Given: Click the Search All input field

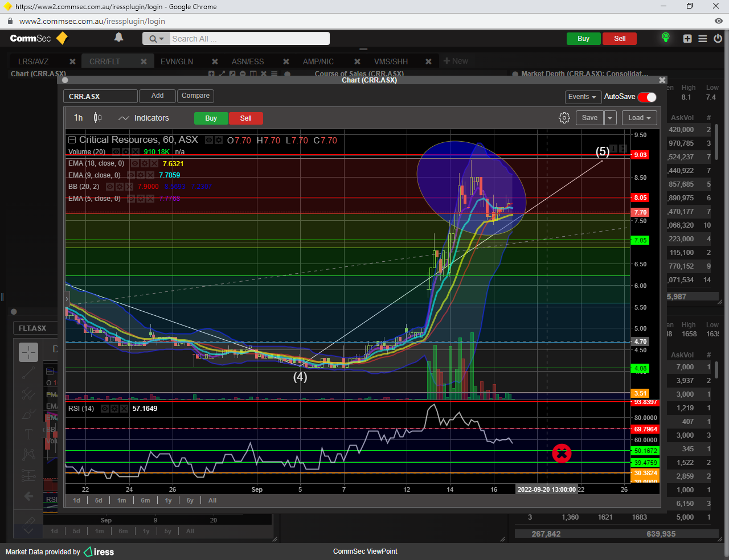Looking at the screenshot, I should click(249, 39).
